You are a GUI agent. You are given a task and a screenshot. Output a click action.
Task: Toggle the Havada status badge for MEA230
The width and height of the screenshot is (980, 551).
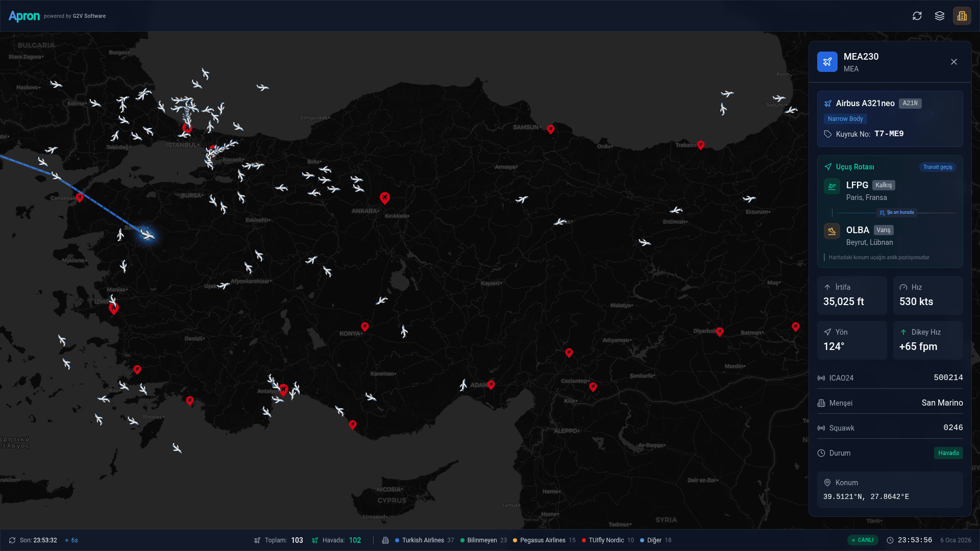[x=948, y=453]
